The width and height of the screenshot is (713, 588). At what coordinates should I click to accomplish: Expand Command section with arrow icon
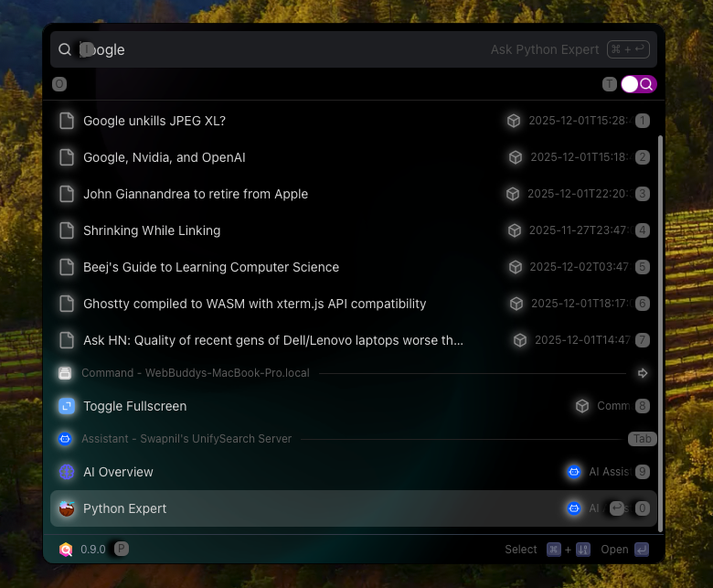coord(643,373)
